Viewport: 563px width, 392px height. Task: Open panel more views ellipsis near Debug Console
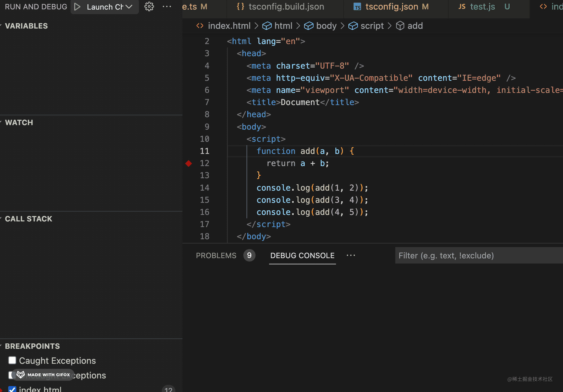pyautogui.click(x=351, y=255)
